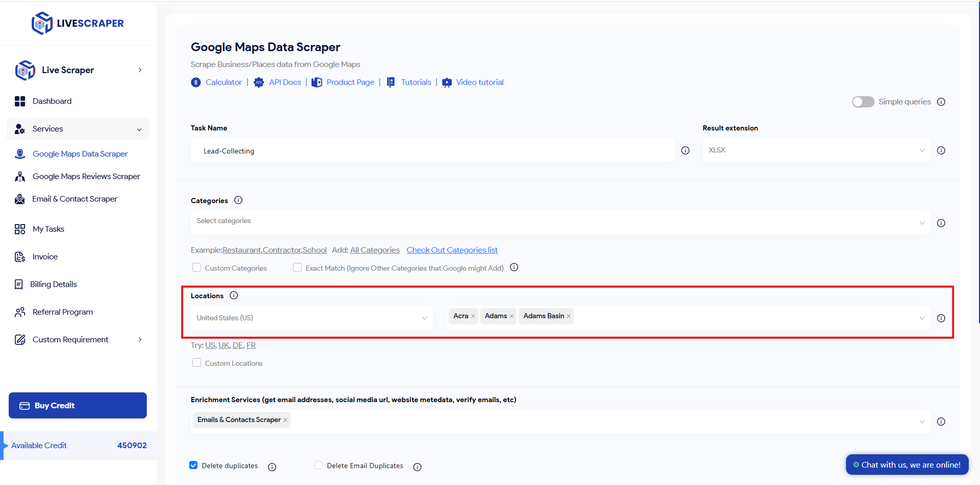This screenshot has width=980, height=485.
Task: Click the My Tasks squares icon
Action: (x=20, y=229)
